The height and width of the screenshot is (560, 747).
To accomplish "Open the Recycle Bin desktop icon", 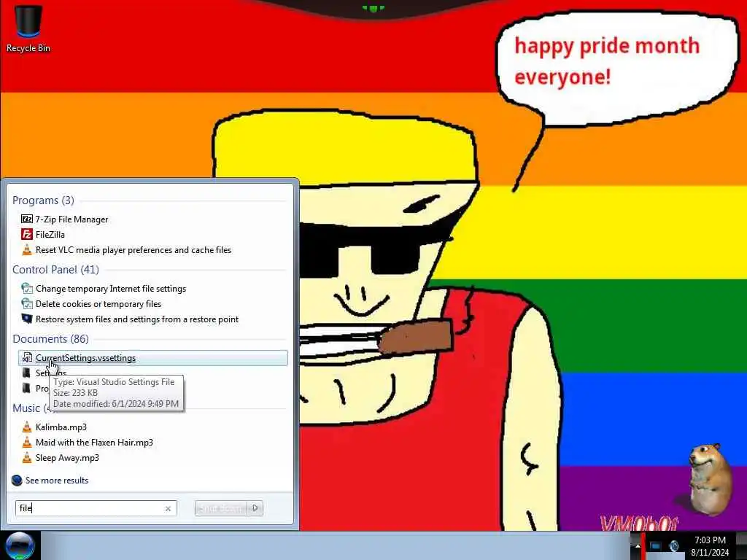I will tap(28, 28).
